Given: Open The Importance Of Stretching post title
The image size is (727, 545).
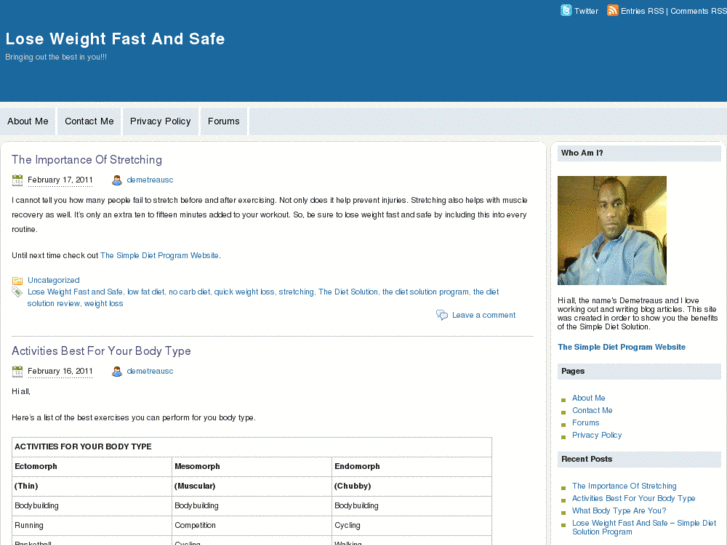Looking at the screenshot, I should tap(87, 160).
